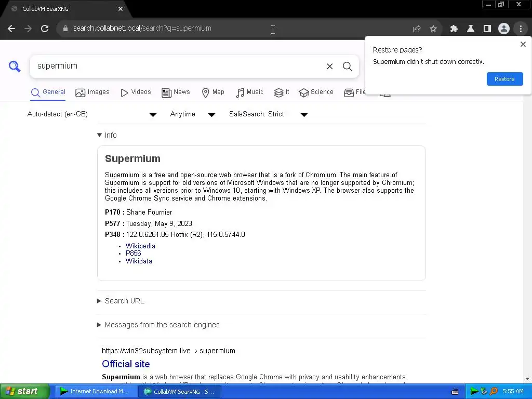Switch to Internet Download Manager taskbar button
Screen dimensions: 532x399
pyautogui.click(x=95, y=392)
